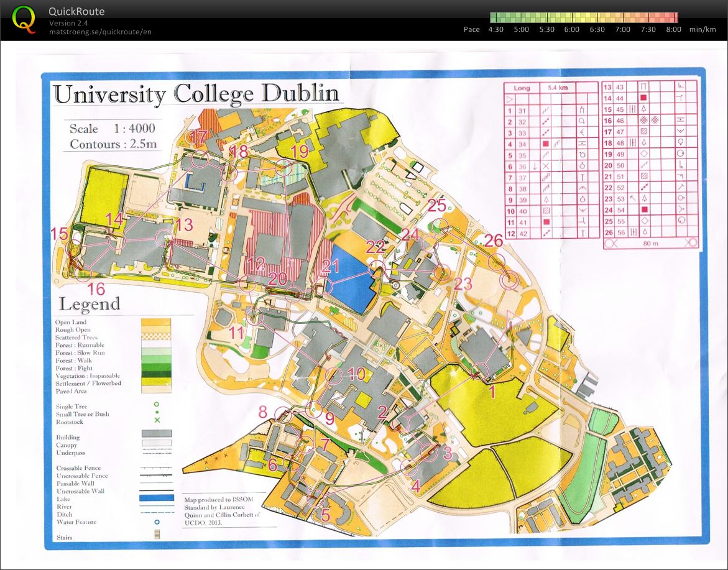This screenshot has width=728, height=570.
Task: Click the number 22 control label
Action: coord(376,247)
